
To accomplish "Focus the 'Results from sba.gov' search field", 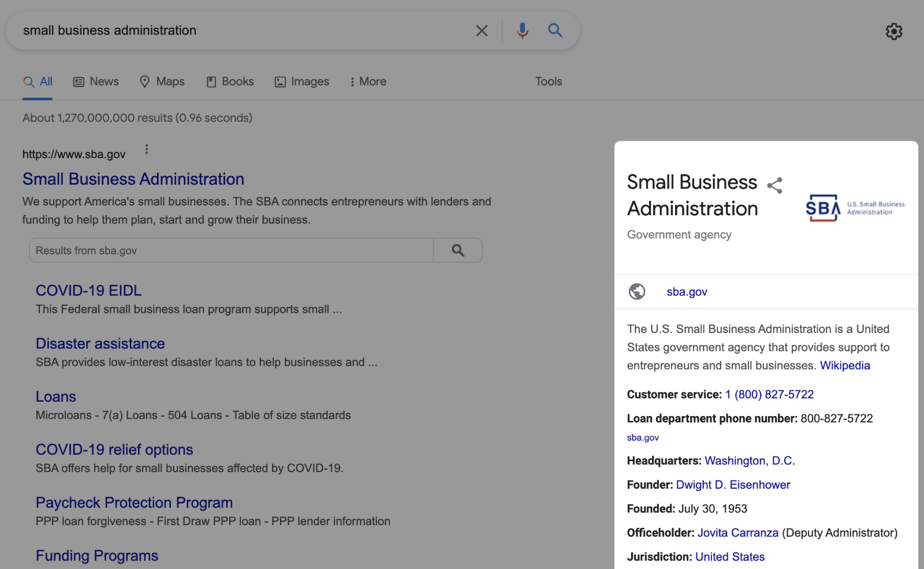I will 231,250.
